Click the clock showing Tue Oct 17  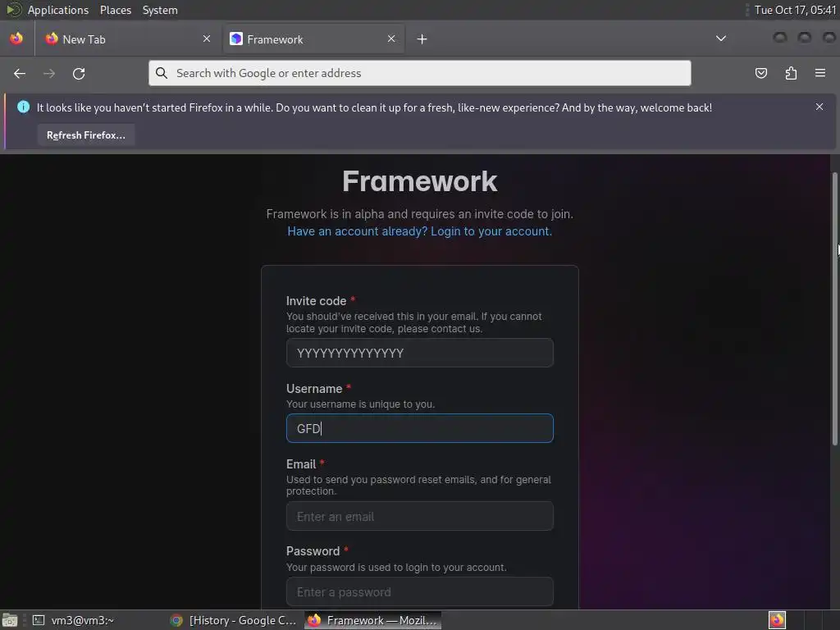(x=795, y=10)
